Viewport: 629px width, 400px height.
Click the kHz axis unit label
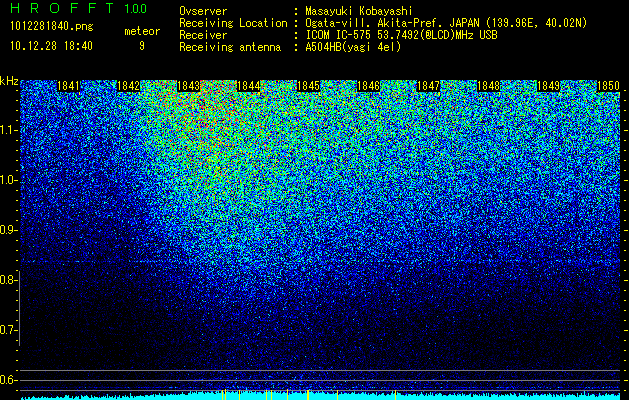pos(9,81)
